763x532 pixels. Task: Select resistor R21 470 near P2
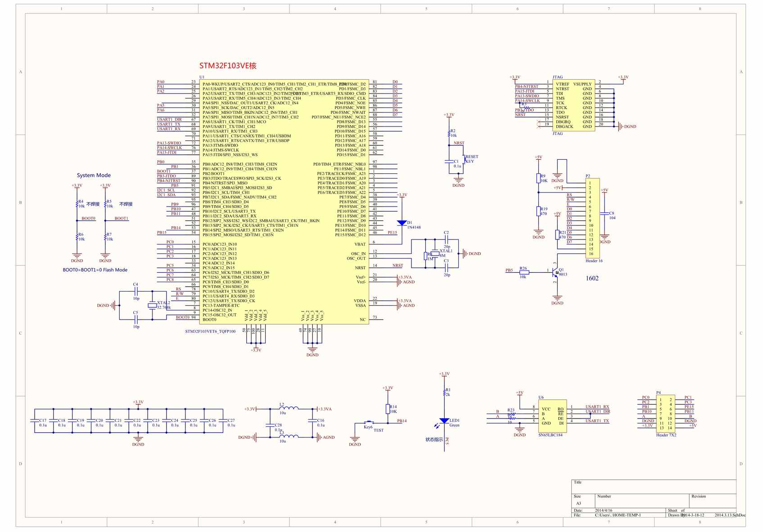(x=557, y=234)
